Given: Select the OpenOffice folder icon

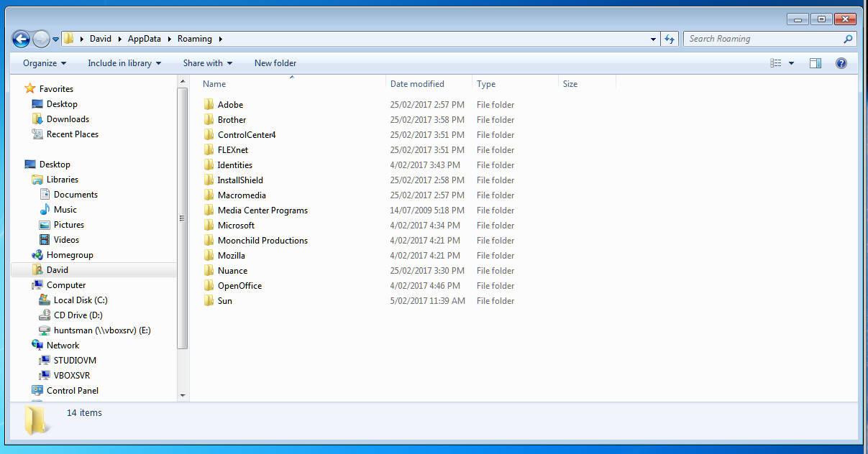Looking at the screenshot, I should 209,286.
